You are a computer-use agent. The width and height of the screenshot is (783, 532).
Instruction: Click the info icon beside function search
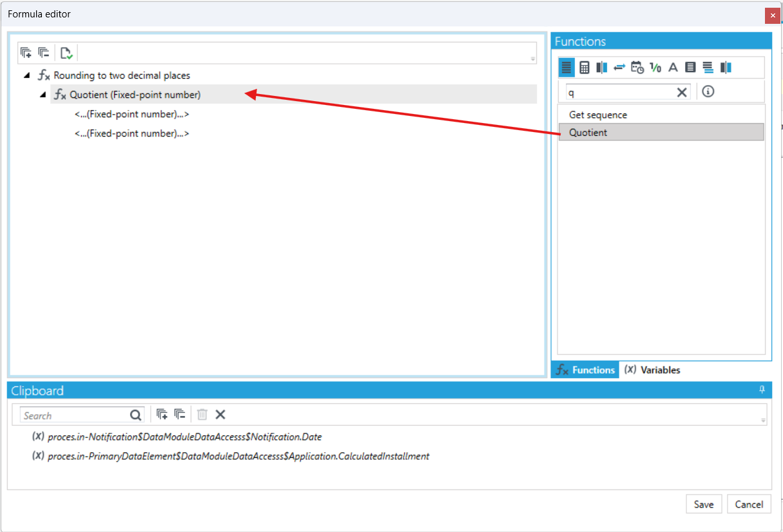[x=708, y=91]
